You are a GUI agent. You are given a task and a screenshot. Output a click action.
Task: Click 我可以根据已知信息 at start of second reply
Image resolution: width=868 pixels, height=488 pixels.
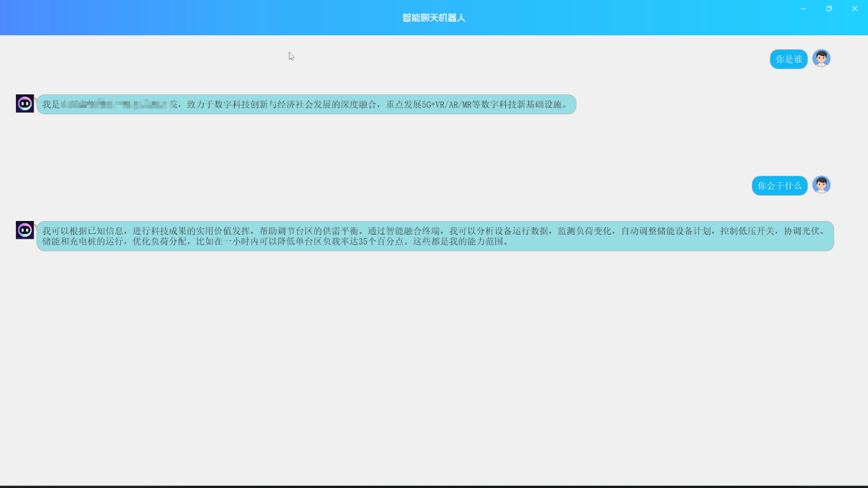pos(83,231)
